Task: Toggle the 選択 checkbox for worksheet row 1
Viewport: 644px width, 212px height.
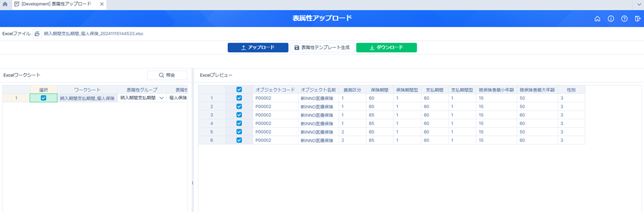Action: 44,98
